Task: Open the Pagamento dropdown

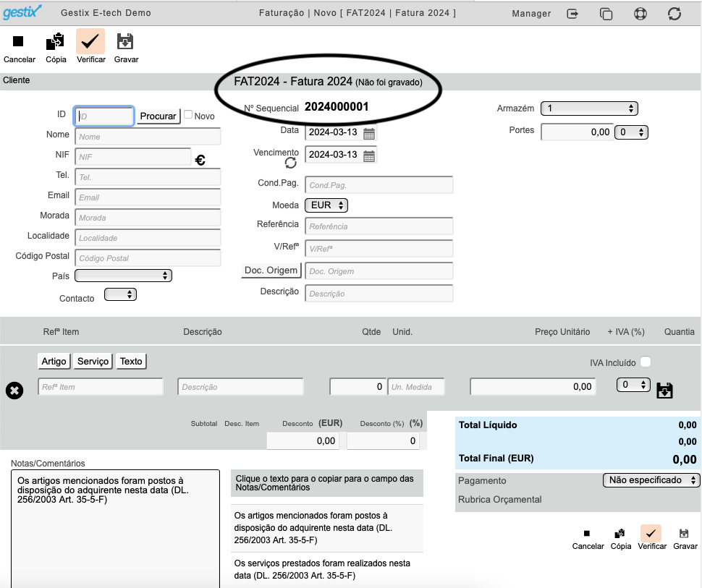Action: pos(651,480)
